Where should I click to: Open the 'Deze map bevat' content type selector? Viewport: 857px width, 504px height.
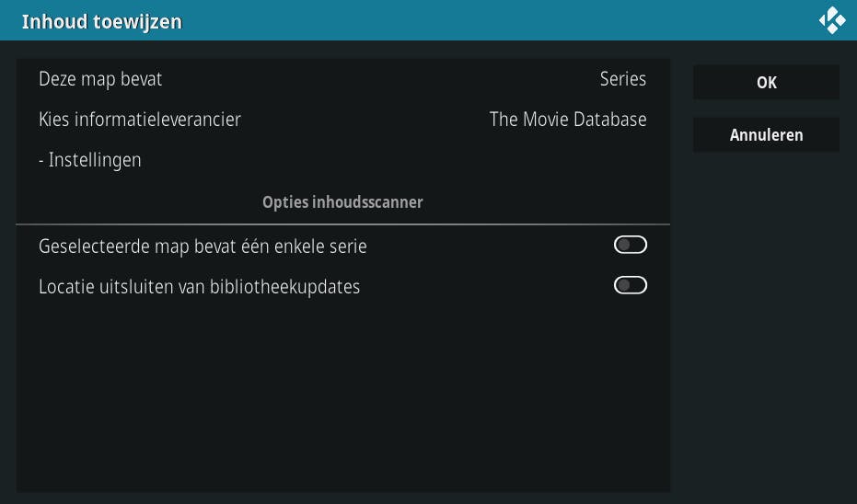100,79
